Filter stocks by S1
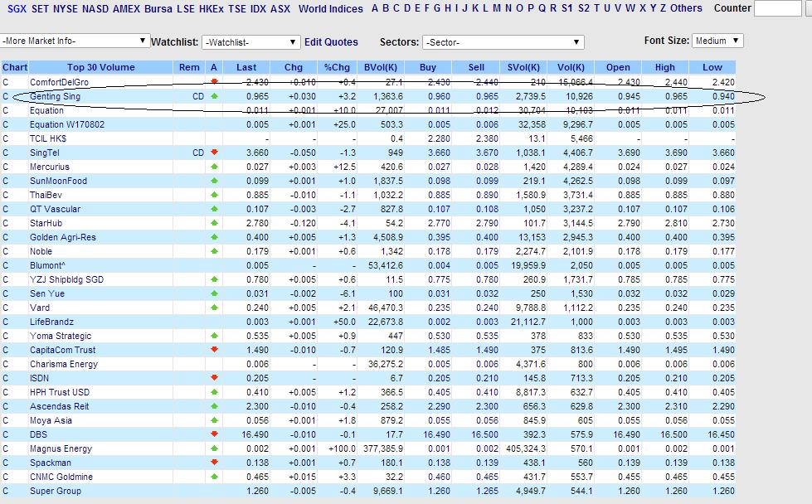This screenshot has width=812, height=504. [x=567, y=8]
